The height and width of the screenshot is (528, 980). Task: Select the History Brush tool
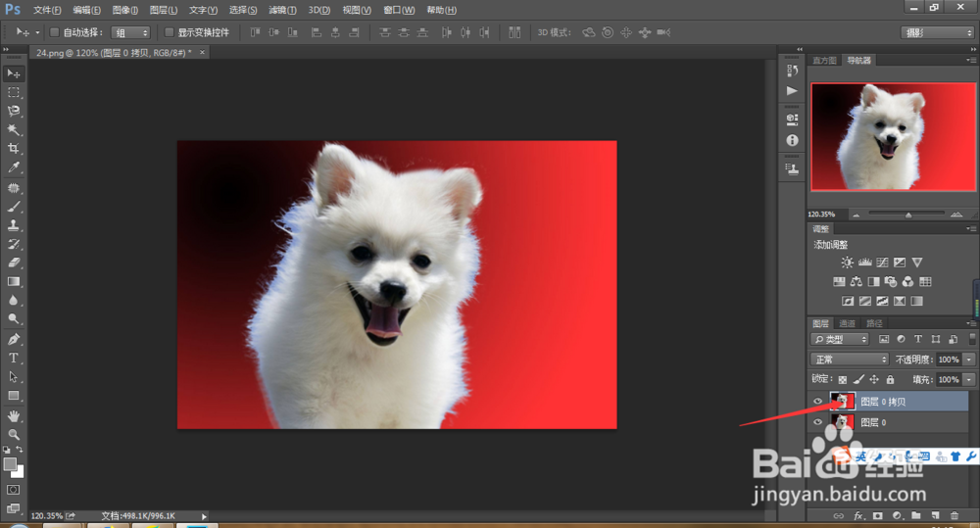click(x=14, y=244)
